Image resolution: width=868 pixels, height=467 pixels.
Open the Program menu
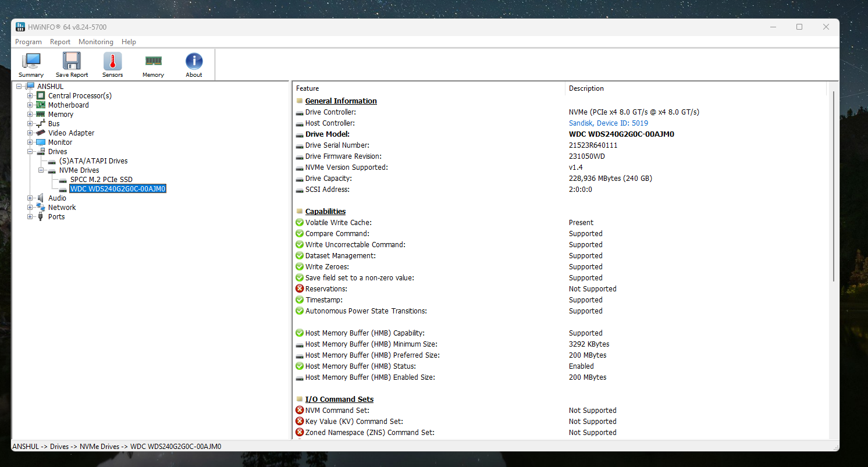[x=29, y=42]
